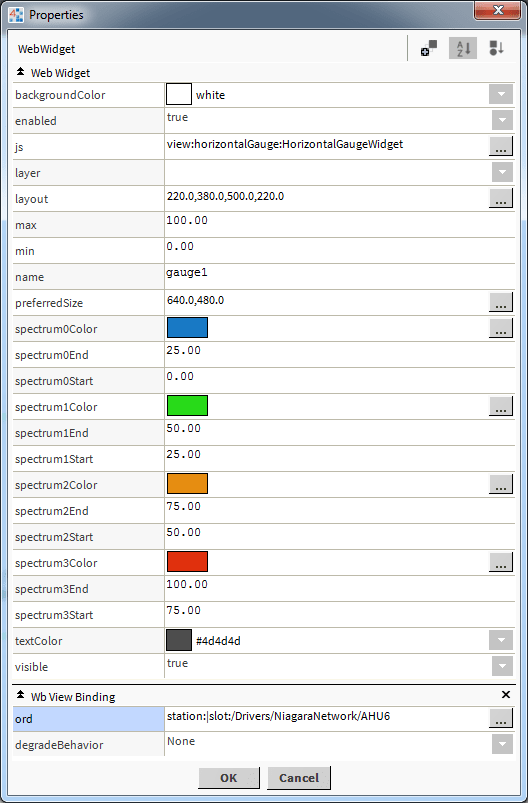Click the OK button
The width and height of the screenshot is (528, 803).
[229, 778]
